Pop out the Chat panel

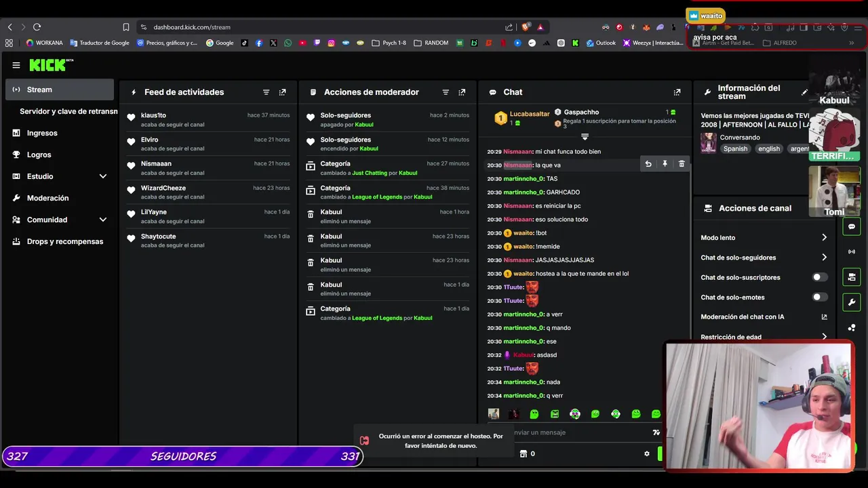click(677, 92)
